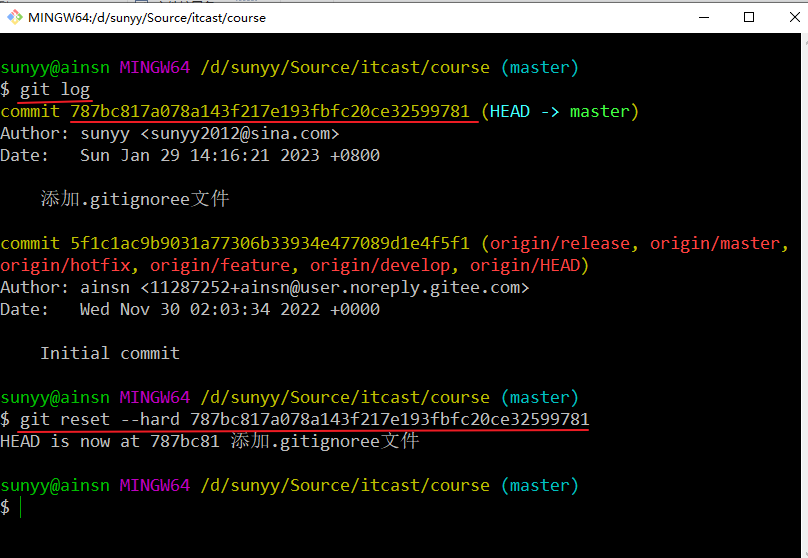Click the 'Initial commit' message text
Viewport: 808px width, 558px height.
pos(110,353)
